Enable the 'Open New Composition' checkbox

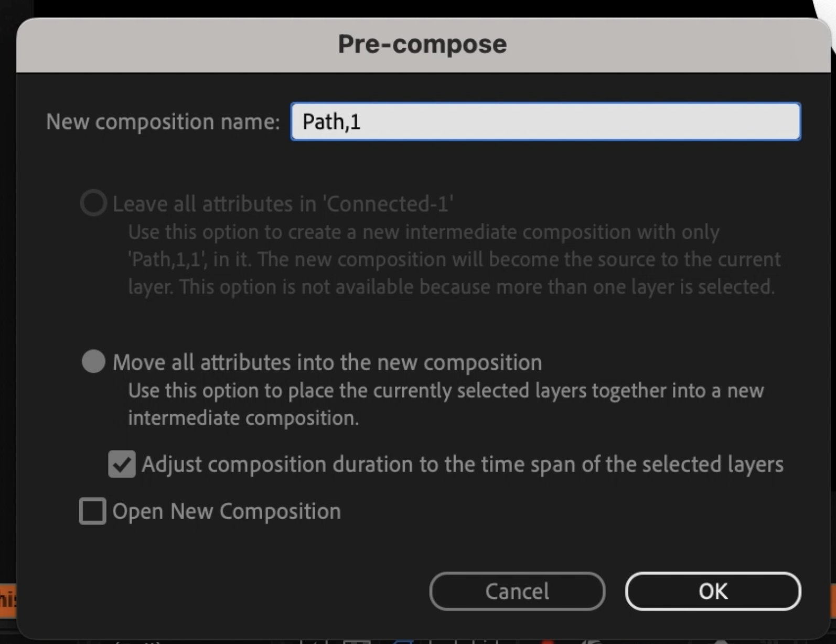[92, 511]
